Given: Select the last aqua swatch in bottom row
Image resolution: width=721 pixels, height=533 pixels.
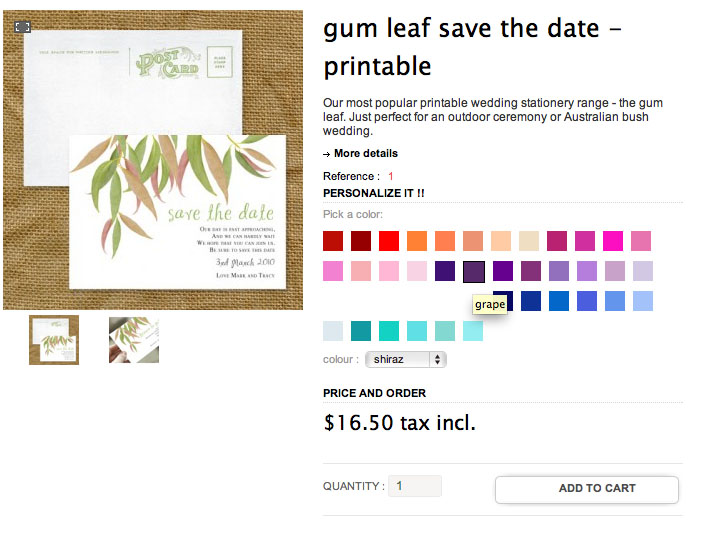Looking at the screenshot, I should tap(473, 331).
